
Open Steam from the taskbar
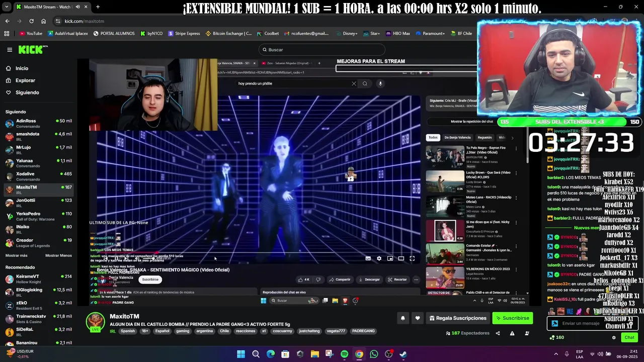[x=403, y=354]
